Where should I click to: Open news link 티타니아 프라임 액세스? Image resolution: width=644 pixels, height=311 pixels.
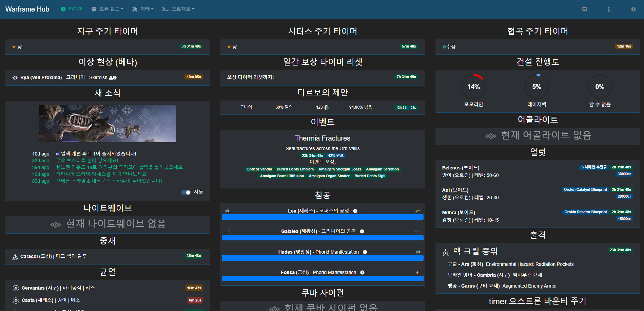pyautogui.click(x=101, y=174)
